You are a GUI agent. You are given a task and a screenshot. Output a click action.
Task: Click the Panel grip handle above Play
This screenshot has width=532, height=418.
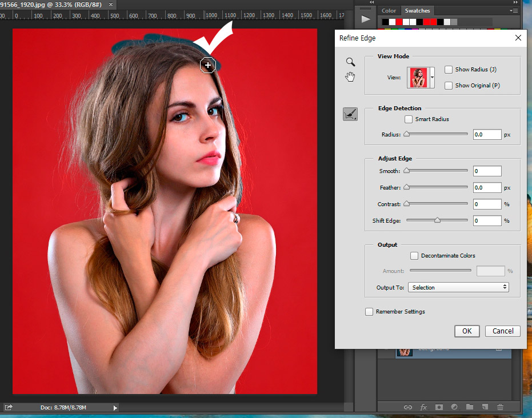point(365,9)
